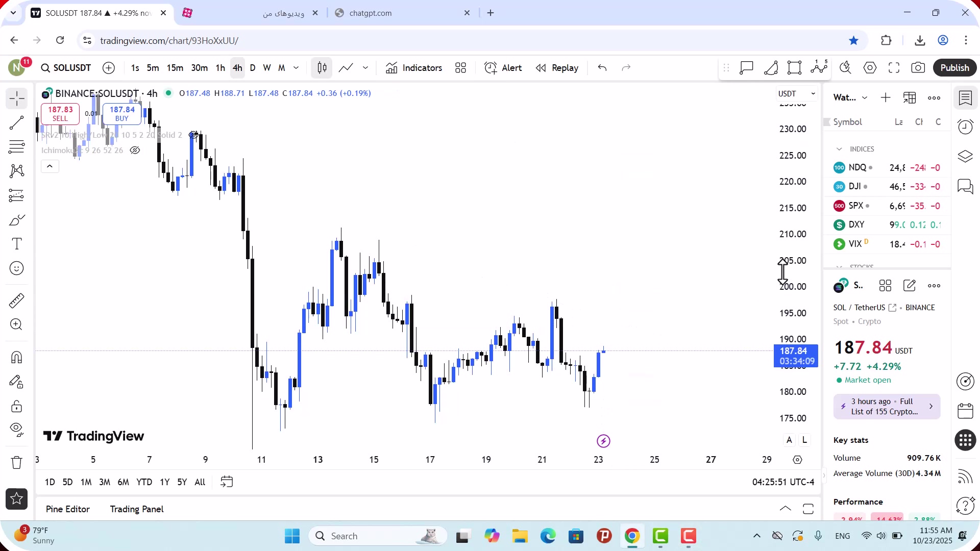980x551 pixels.
Task: Select the trend line drawing tool
Action: [x=17, y=123]
